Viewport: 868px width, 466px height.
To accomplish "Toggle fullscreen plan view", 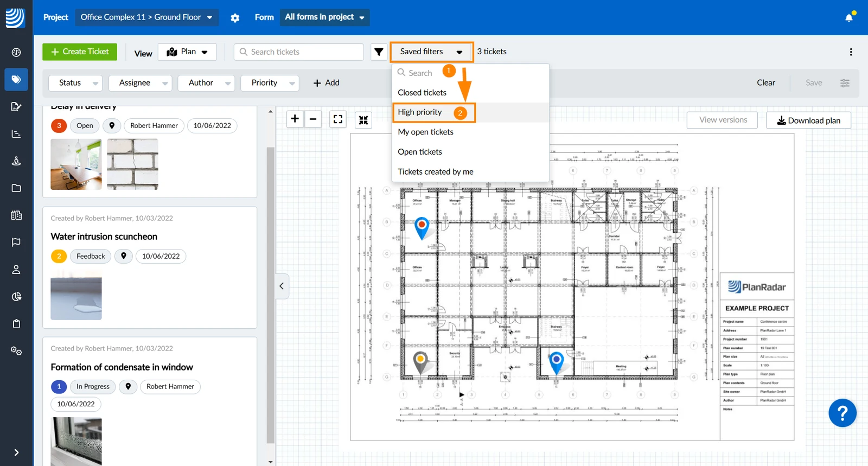I will tap(338, 119).
